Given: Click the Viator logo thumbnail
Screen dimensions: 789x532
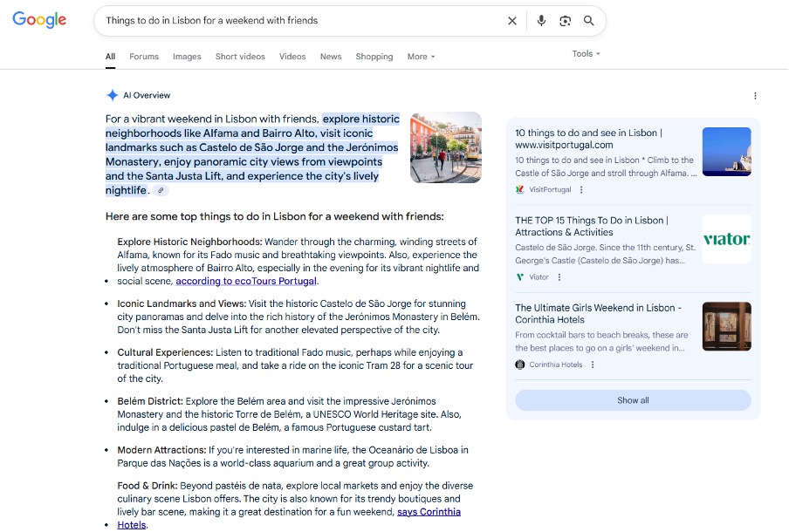Looking at the screenshot, I should pyautogui.click(x=727, y=239).
